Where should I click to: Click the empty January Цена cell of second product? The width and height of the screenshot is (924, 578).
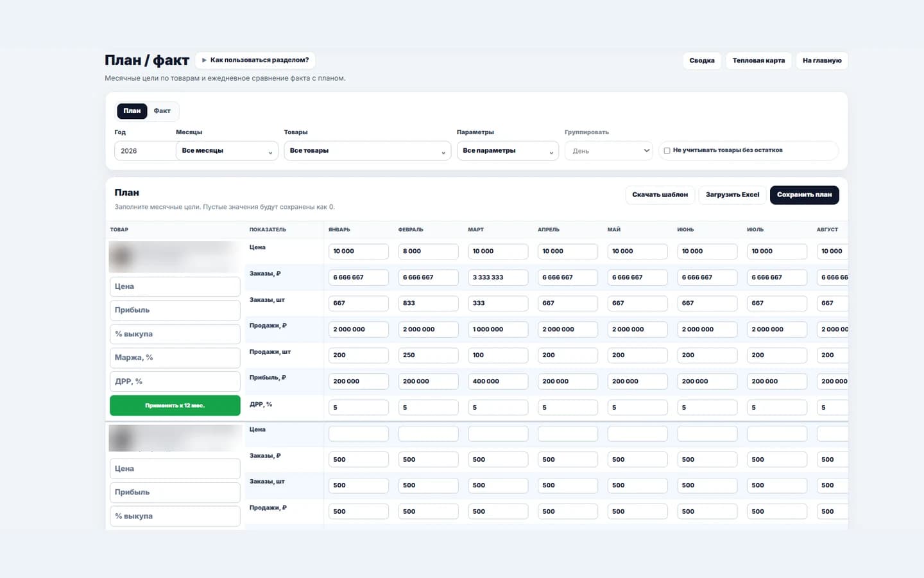(359, 433)
